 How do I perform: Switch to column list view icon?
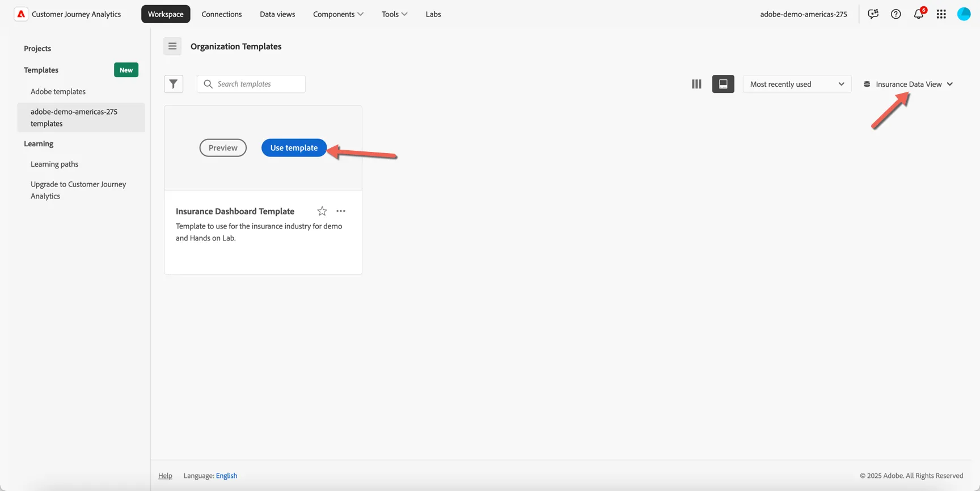pos(696,84)
